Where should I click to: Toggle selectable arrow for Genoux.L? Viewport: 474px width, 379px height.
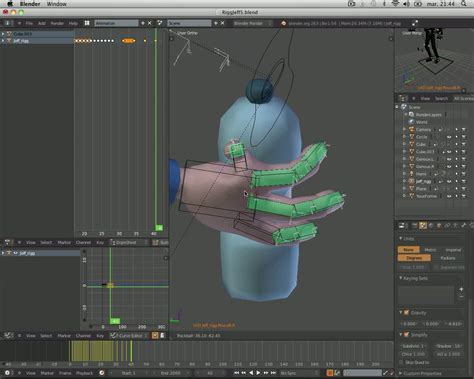pyautogui.click(x=456, y=159)
